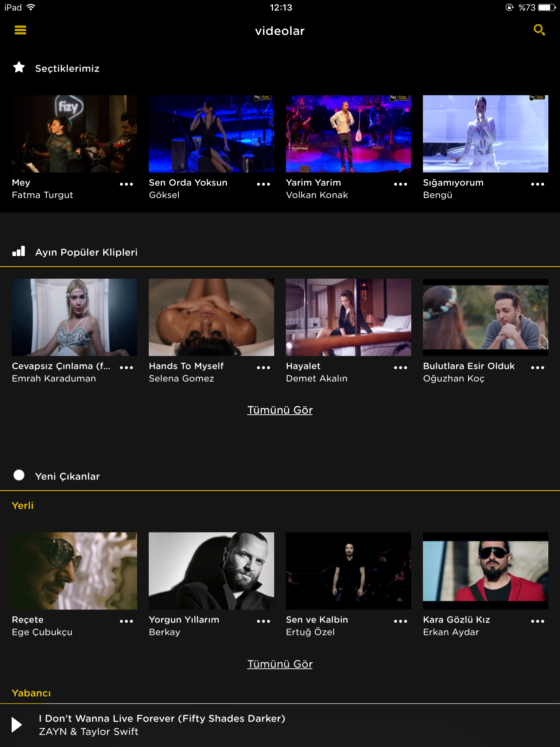Tap the artist name Fatma Turgut
The width and height of the screenshot is (560, 747).
pos(42,195)
